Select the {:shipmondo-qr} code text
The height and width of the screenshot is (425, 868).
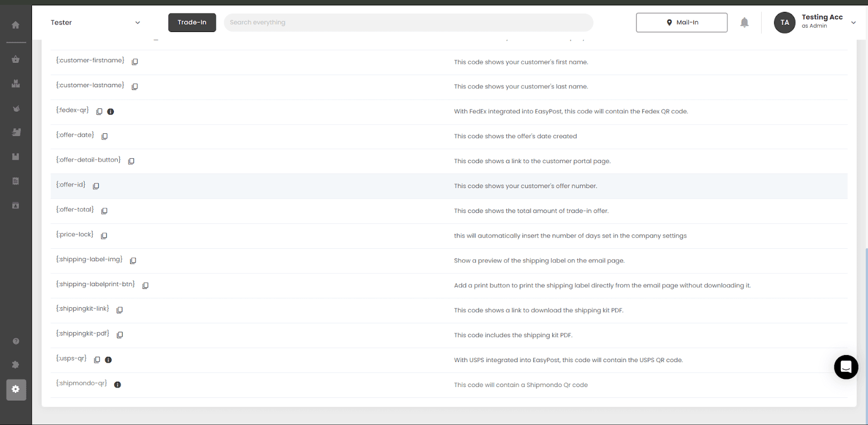[81, 383]
